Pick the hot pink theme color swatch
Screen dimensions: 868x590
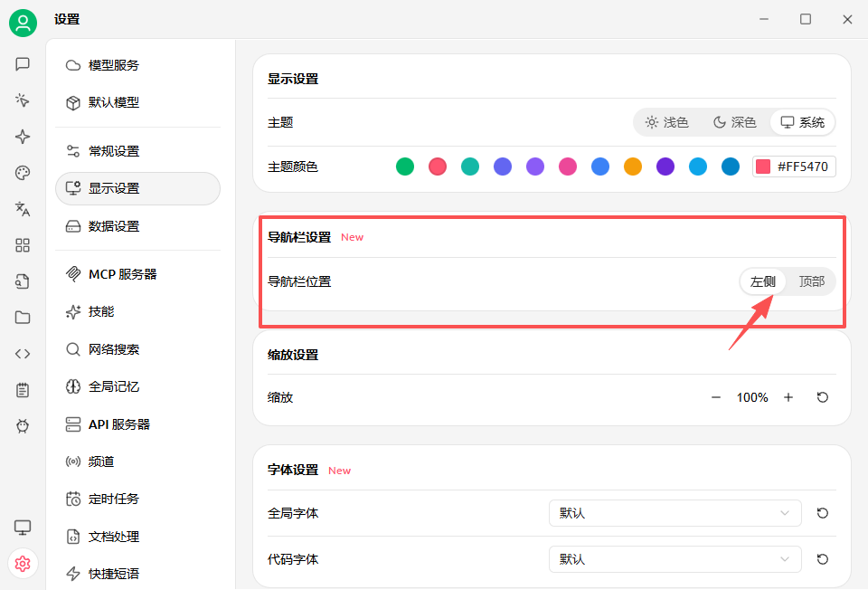point(568,167)
